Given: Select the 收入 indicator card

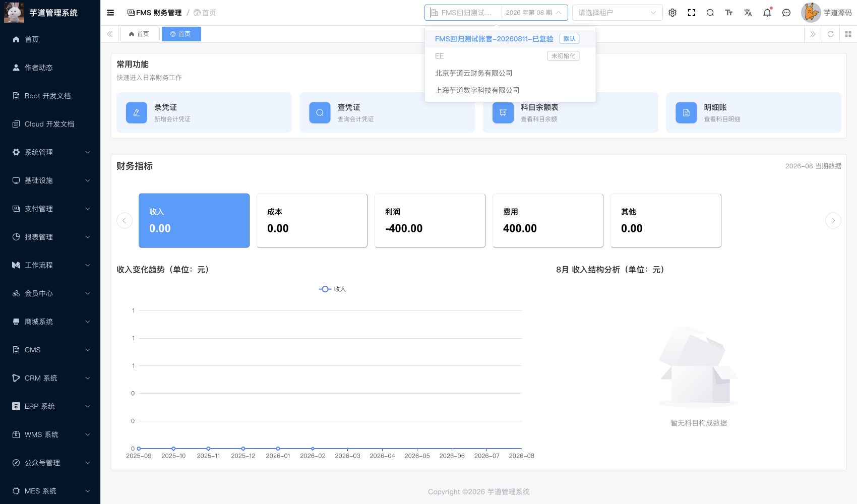Looking at the screenshot, I should pos(194,220).
